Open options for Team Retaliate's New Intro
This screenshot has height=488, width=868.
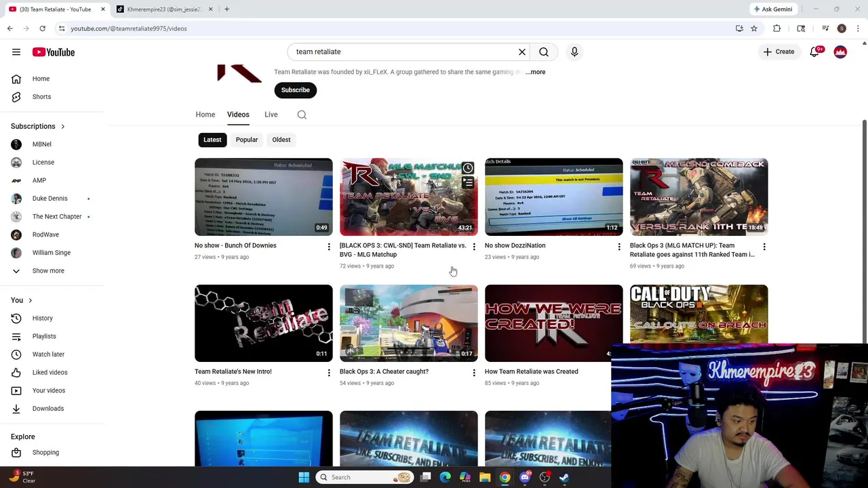tap(329, 373)
